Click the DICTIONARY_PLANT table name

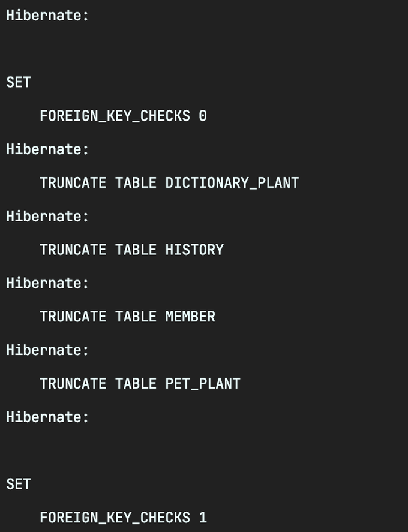tap(232, 182)
